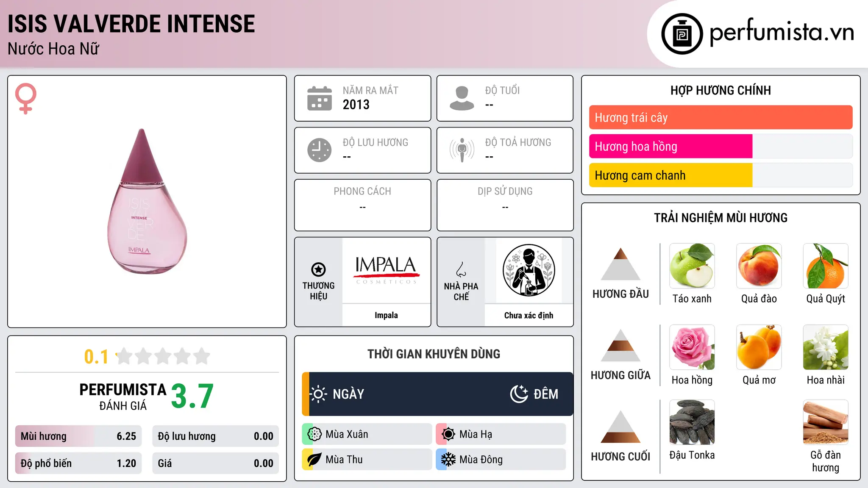Screen dimensions: 868x488
Task: Click the Hợp hương chính heading
Action: pyautogui.click(x=721, y=90)
